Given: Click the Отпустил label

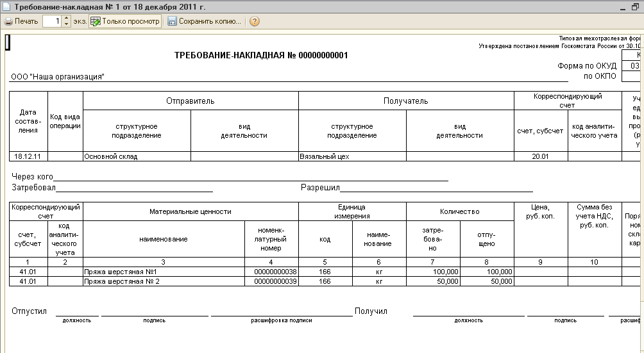Looking at the screenshot, I should [x=29, y=311].
